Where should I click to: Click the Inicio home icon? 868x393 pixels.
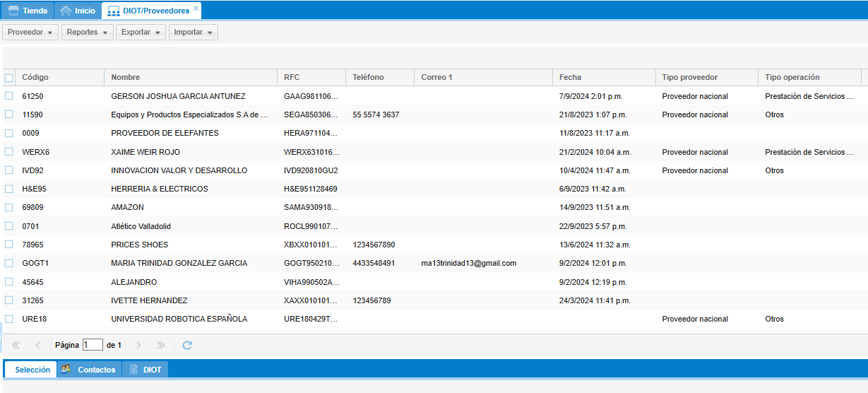click(66, 11)
